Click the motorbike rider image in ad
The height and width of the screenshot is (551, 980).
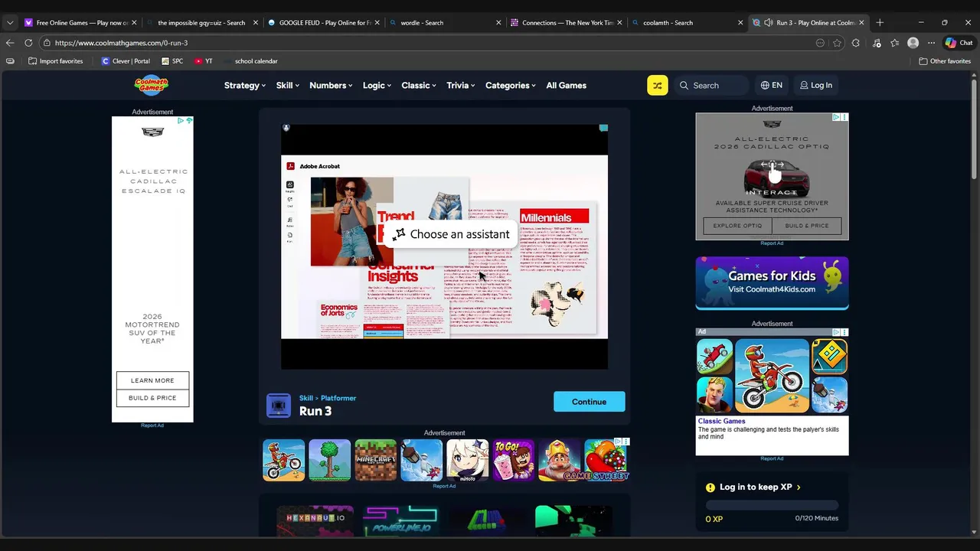click(772, 376)
